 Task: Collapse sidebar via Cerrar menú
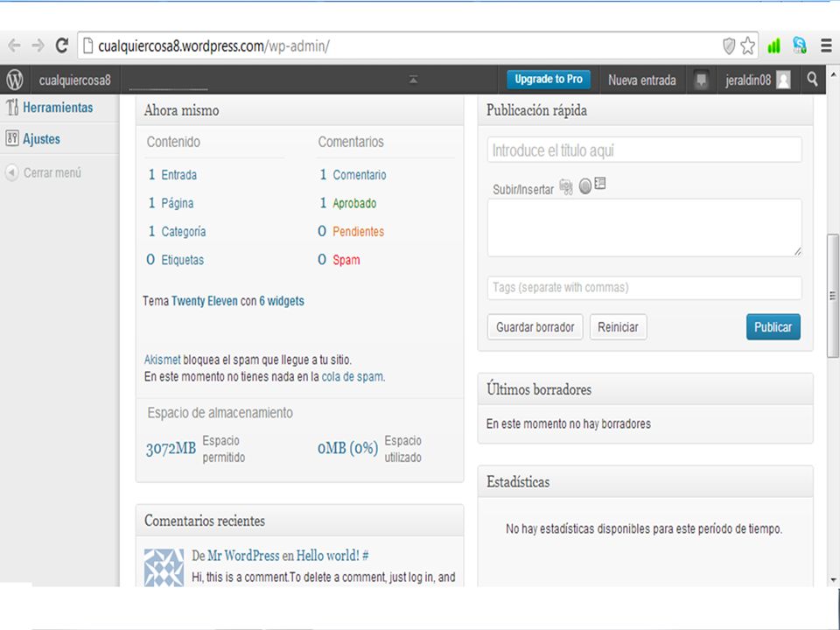click(x=52, y=173)
